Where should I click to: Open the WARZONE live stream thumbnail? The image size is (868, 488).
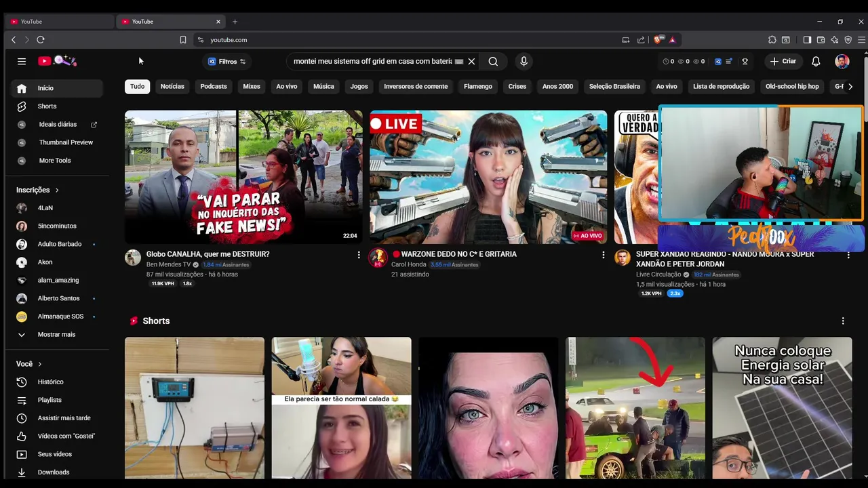[488, 177]
